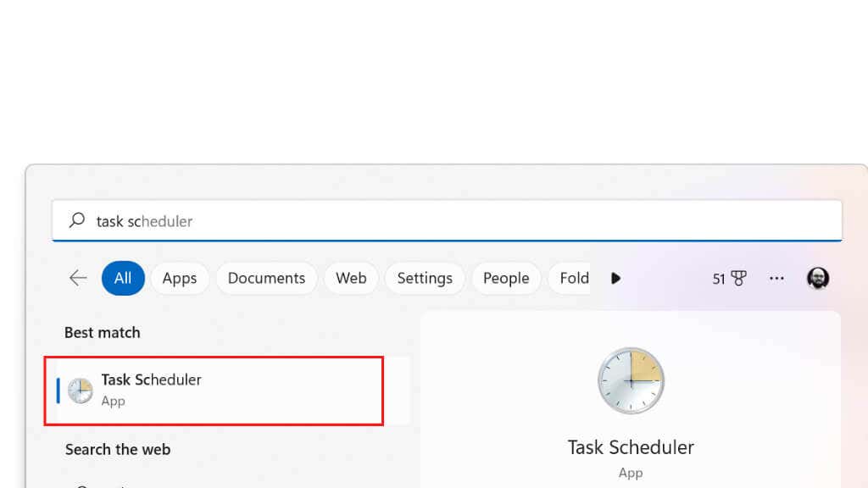Screen dimensions: 868x488
Task: Click the search magnifier icon
Action: [x=77, y=220]
